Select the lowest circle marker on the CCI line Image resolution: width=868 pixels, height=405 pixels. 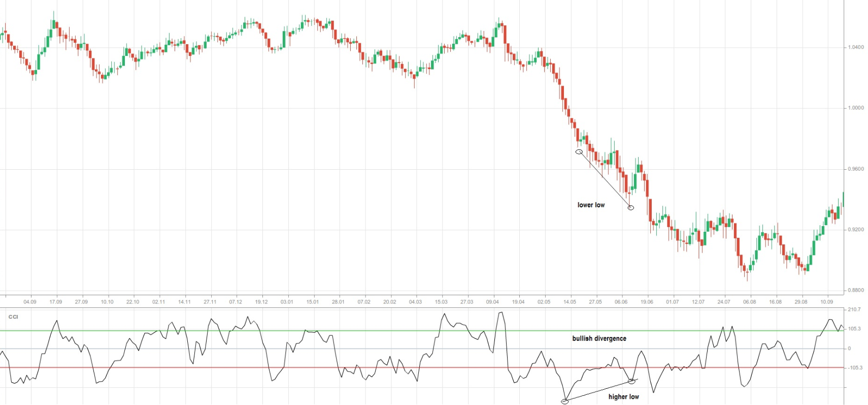point(564,401)
